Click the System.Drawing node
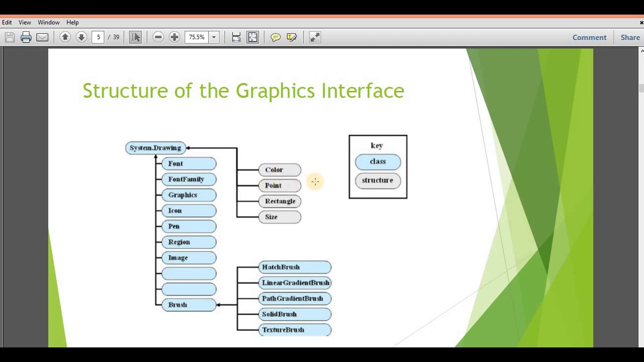The width and height of the screenshot is (644, 362). [x=155, y=148]
